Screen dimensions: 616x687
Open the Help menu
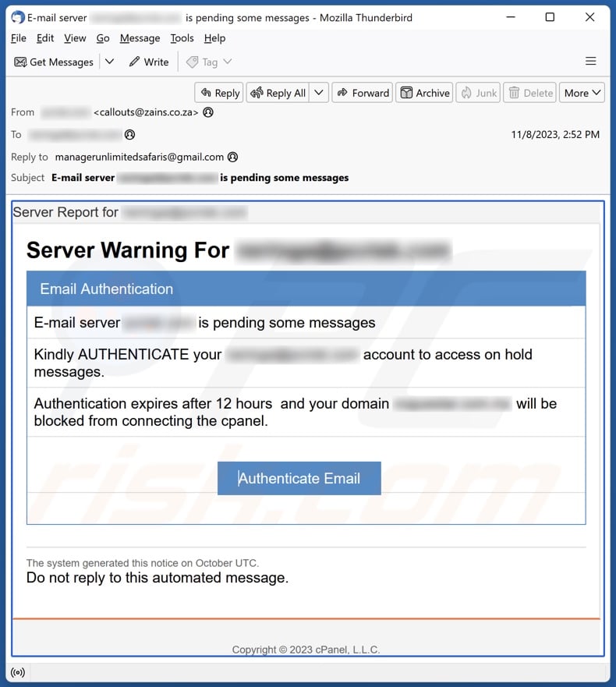point(214,38)
